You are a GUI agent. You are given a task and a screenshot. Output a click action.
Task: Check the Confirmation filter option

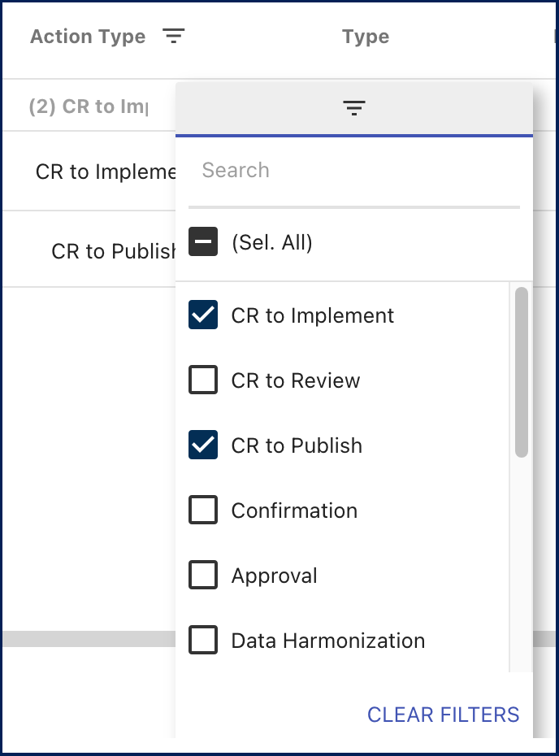[x=203, y=511]
